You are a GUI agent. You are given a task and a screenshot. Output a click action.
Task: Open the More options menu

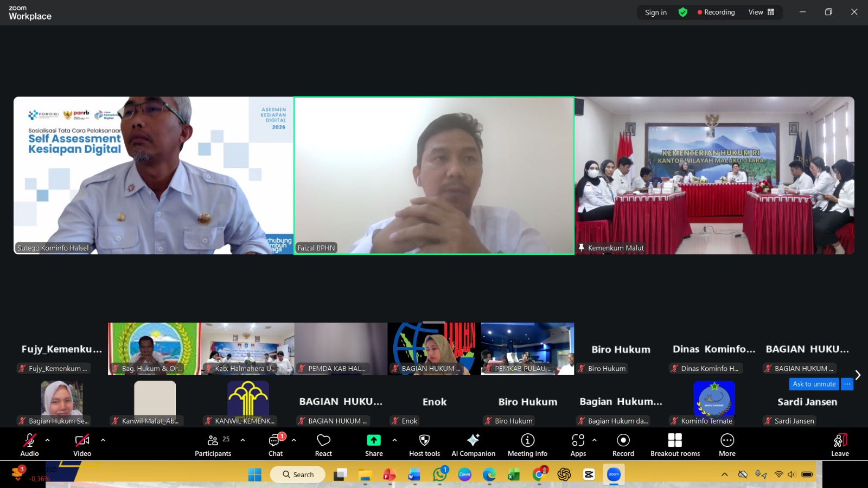(x=727, y=445)
